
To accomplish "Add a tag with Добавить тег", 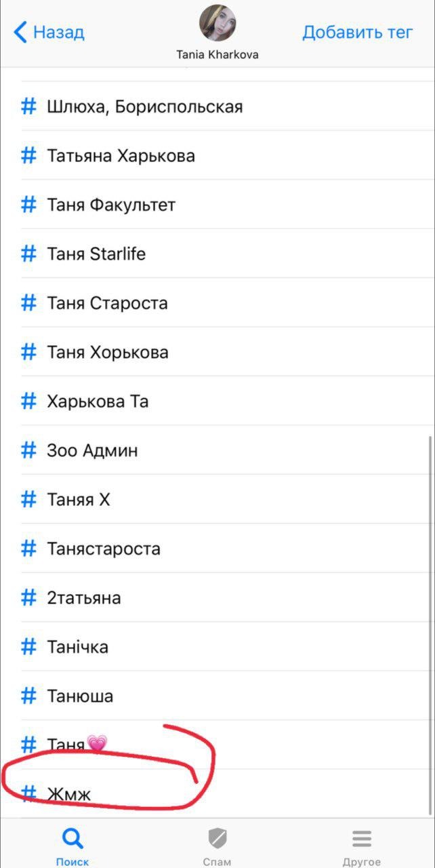I will pyautogui.click(x=358, y=32).
